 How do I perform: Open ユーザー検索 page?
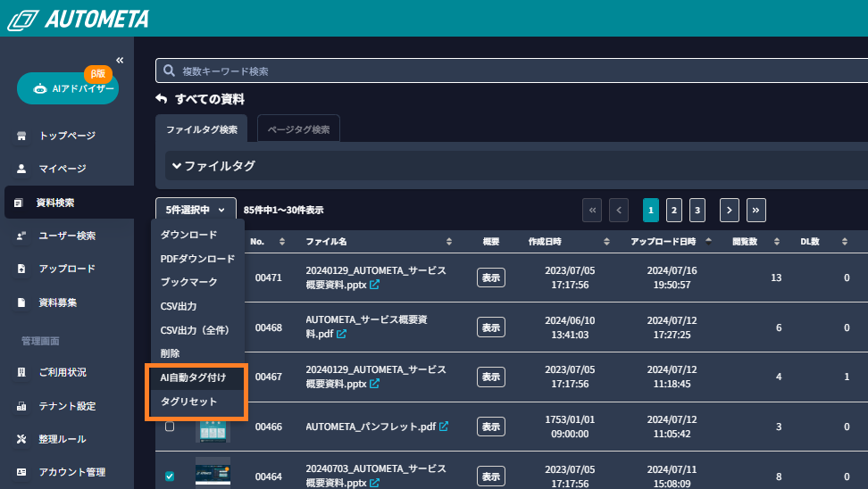[67, 236]
